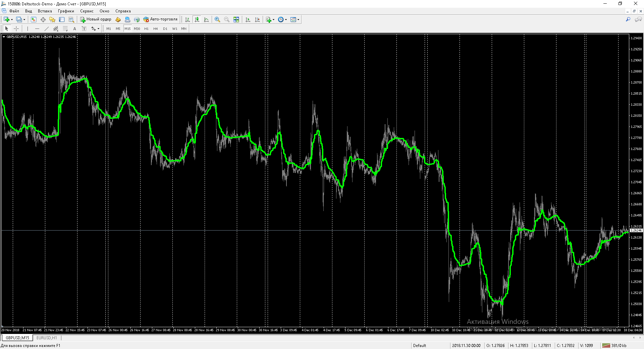Open the Profiles tool icon
Viewport: 644px width, 349px height.
pyautogui.click(x=19, y=19)
